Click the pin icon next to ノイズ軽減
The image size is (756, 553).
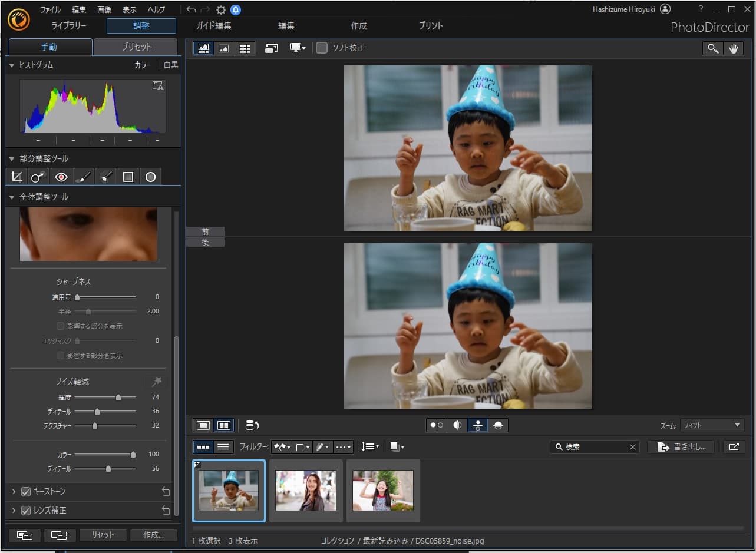coord(156,382)
